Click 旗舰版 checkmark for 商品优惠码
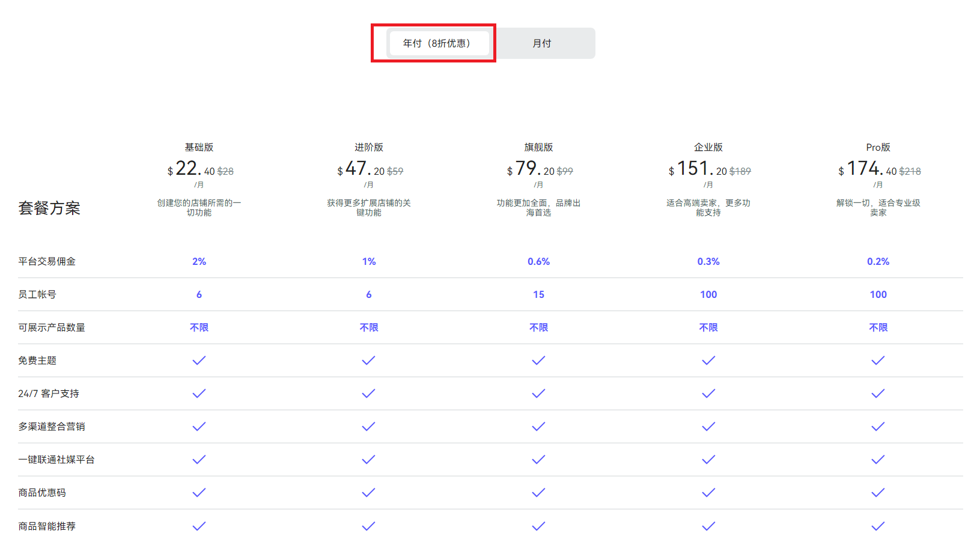The width and height of the screenshot is (980, 552). tap(538, 493)
